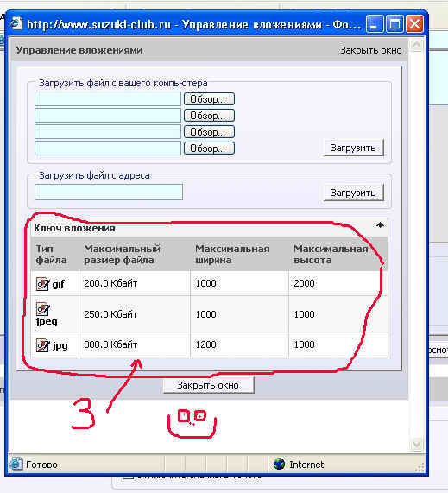
Task: Click the third Обзор... browse button
Action: 209,132
